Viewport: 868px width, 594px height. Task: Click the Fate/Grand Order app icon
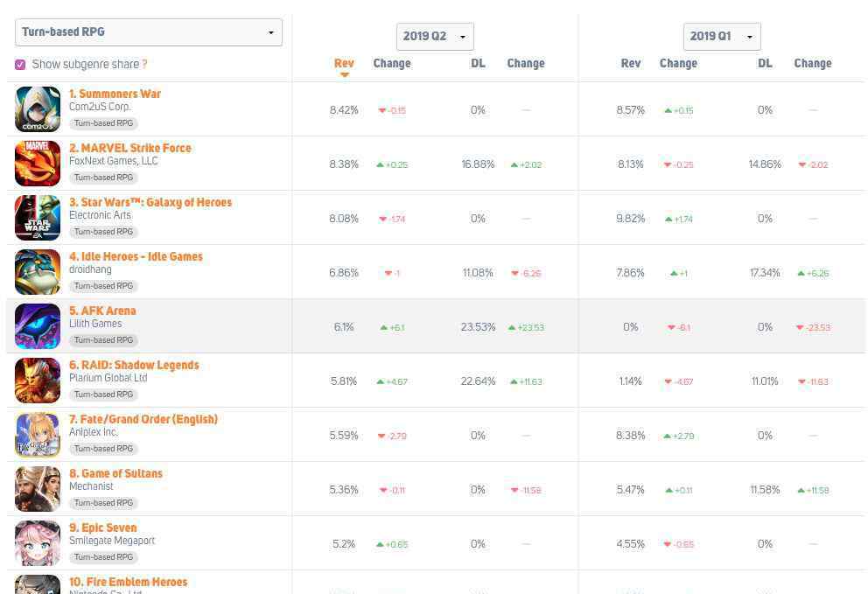[x=38, y=435]
